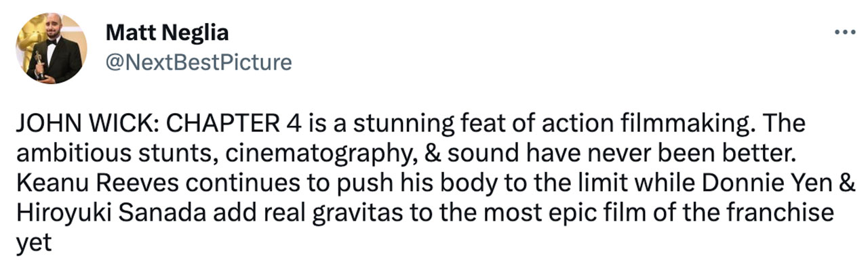Visit the @NextBestPicture handle
Screen dimensions: 868x262
tap(199, 63)
